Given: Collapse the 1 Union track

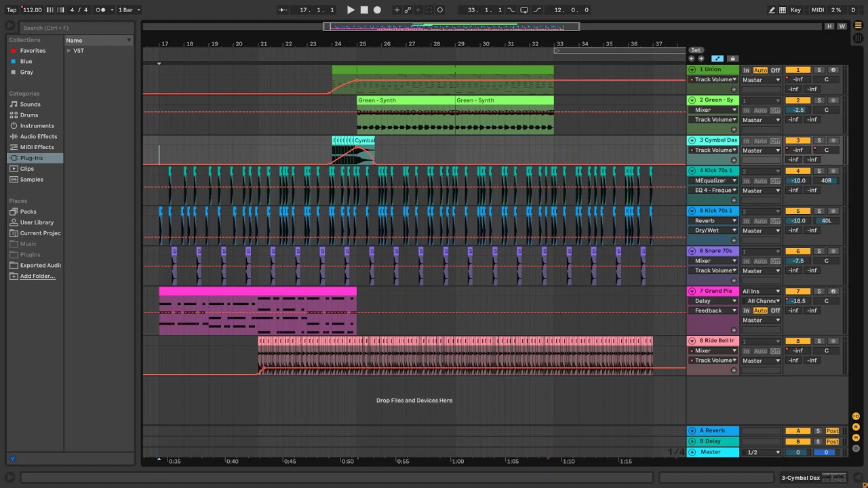Looking at the screenshot, I should [x=692, y=70].
